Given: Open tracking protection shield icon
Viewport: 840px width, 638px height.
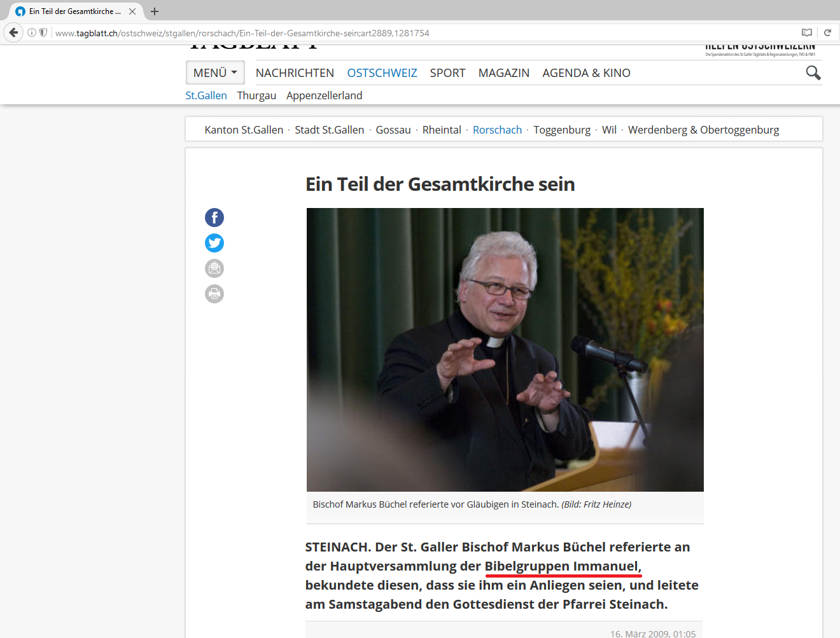Looking at the screenshot, I should coord(43,32).
